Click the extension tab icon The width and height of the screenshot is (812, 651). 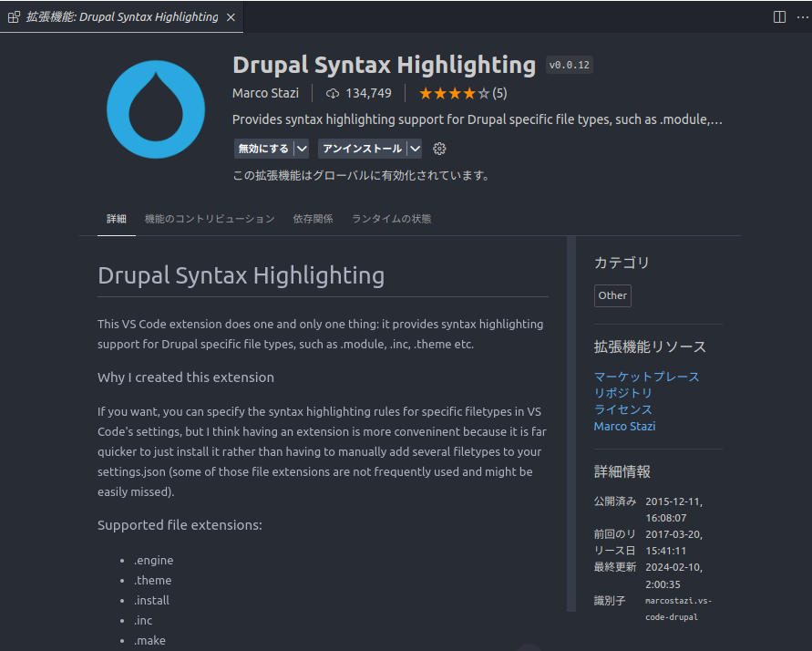coord(14,17)
